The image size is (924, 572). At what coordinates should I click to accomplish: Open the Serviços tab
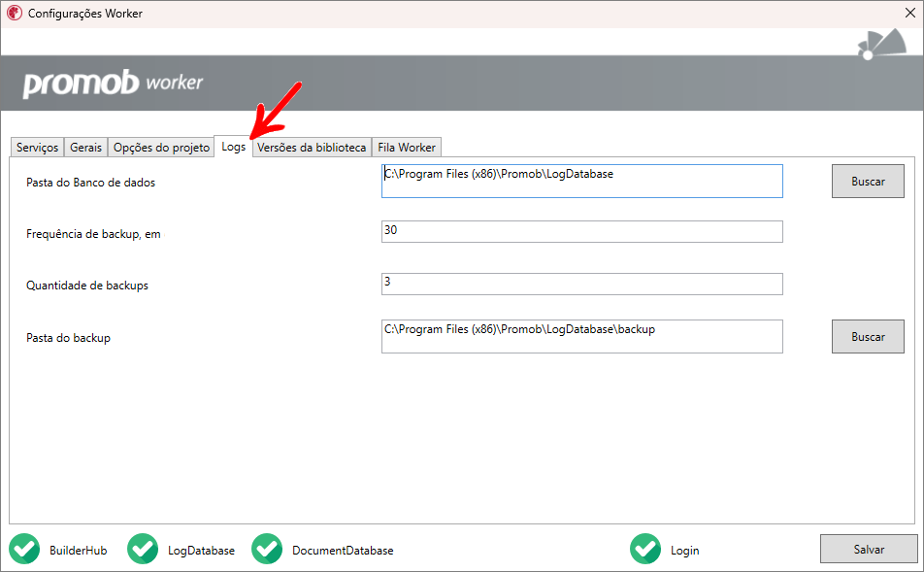click(37, 148)
